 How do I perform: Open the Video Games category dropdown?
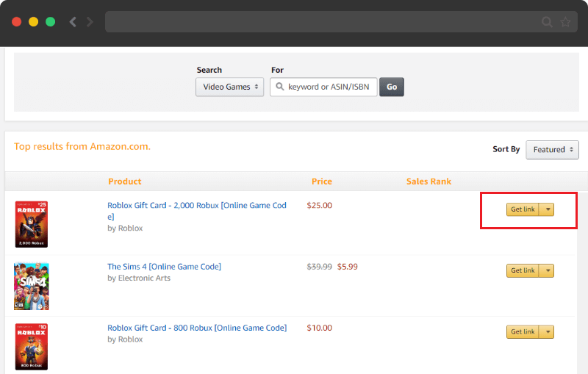click(x=230, y=87)
